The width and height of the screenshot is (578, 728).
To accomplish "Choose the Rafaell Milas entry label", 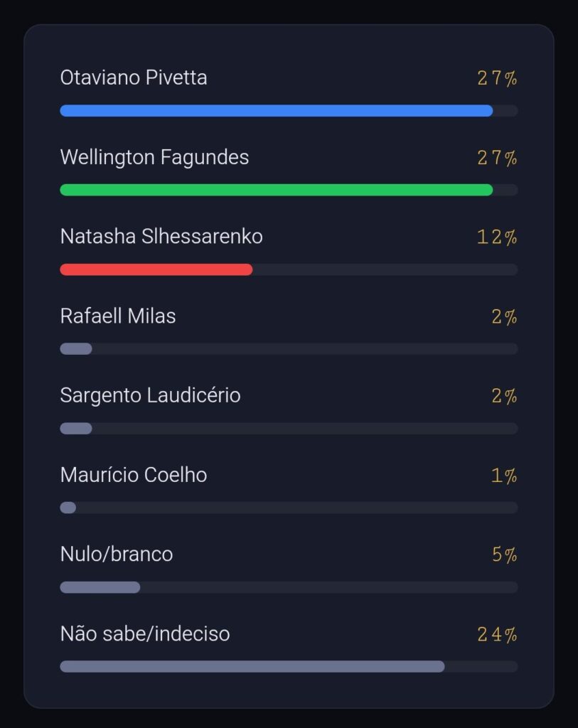I will tap(118, 316).
